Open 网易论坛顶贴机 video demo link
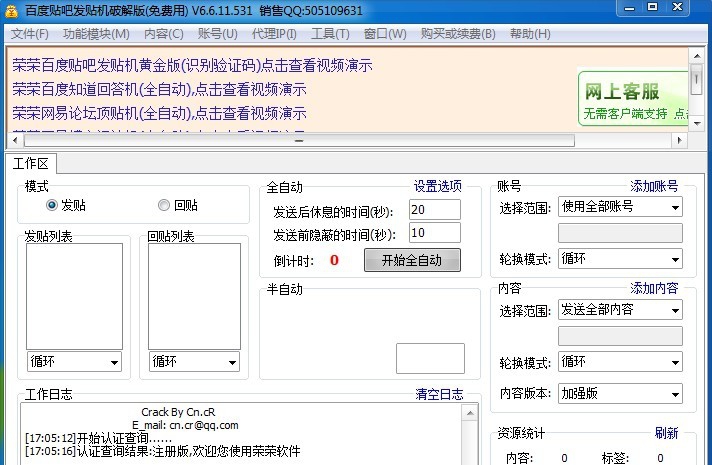The height and width of the screenshot is (465, 712). 159,113
